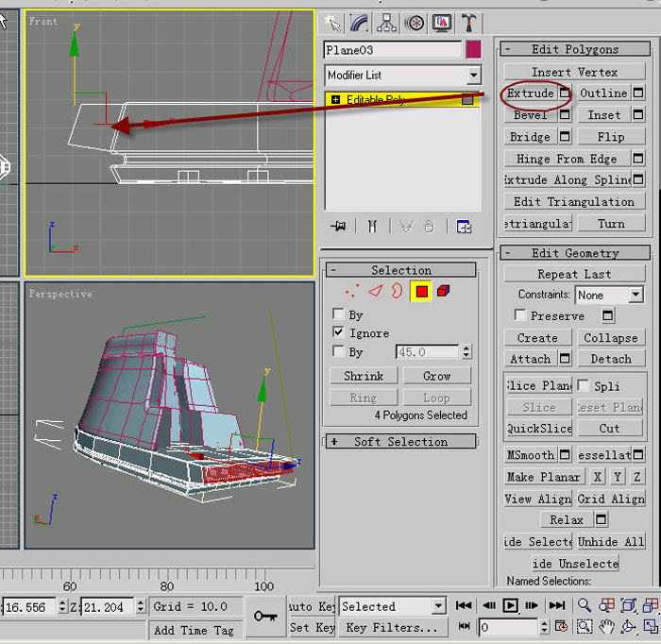Toggle the Ignore checkbox
Viewport: 661px width, 644px height.
(338, 332)
